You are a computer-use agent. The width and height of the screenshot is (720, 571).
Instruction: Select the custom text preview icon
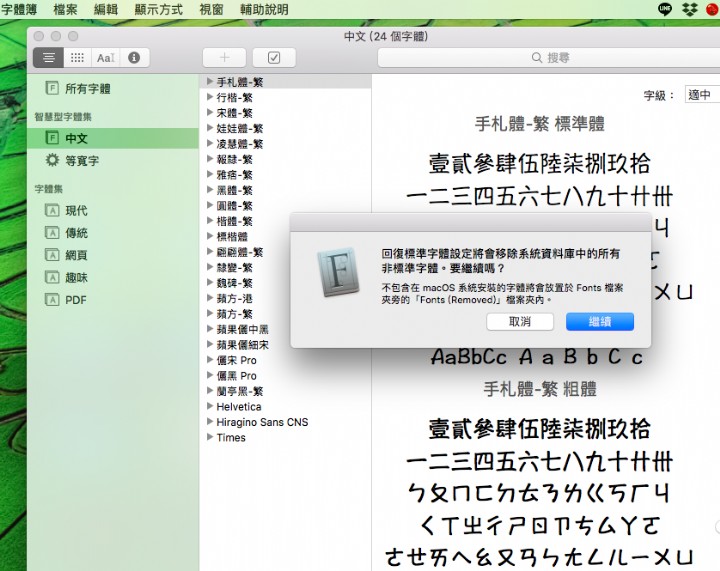click(105, 58)
